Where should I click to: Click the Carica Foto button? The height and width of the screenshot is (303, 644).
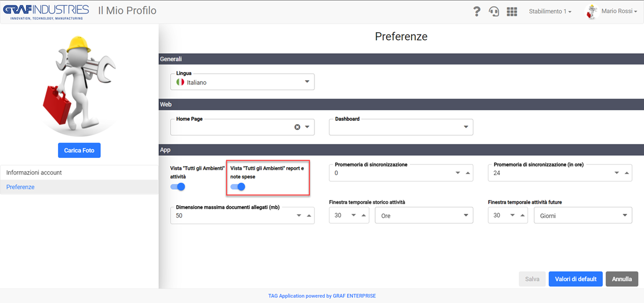click(x=79, y=150)
